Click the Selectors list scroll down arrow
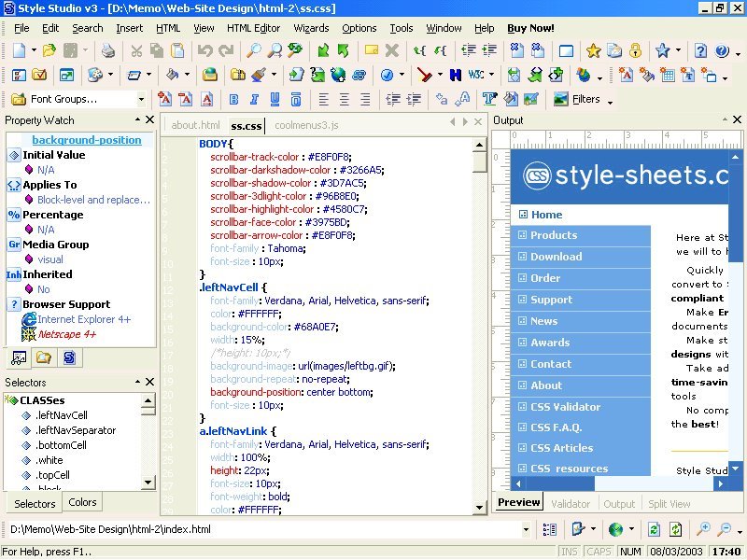Image resolution: width=747 pixels, height=560 pixels. [x=148, y=483]
